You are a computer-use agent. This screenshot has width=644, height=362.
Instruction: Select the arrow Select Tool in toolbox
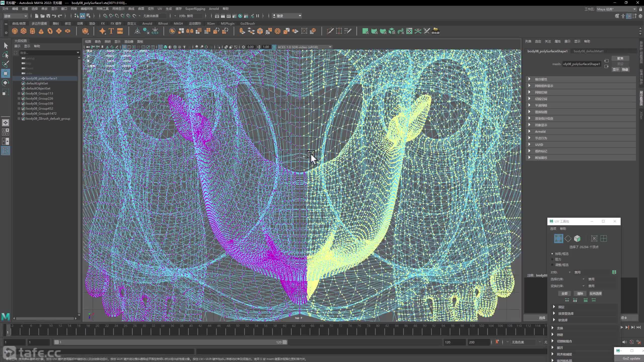pos(6,46)
